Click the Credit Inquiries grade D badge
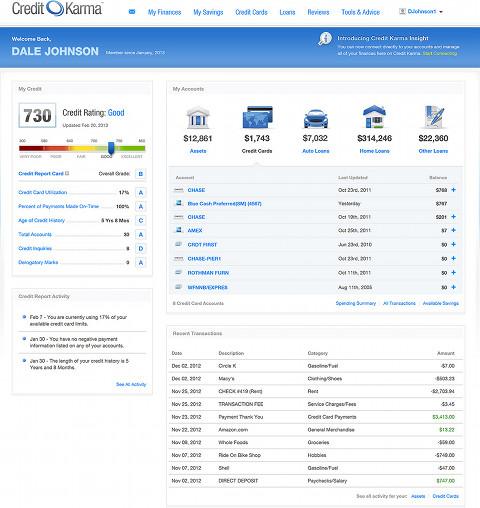This screenshot has height=508, width=480. coord(141,248)
